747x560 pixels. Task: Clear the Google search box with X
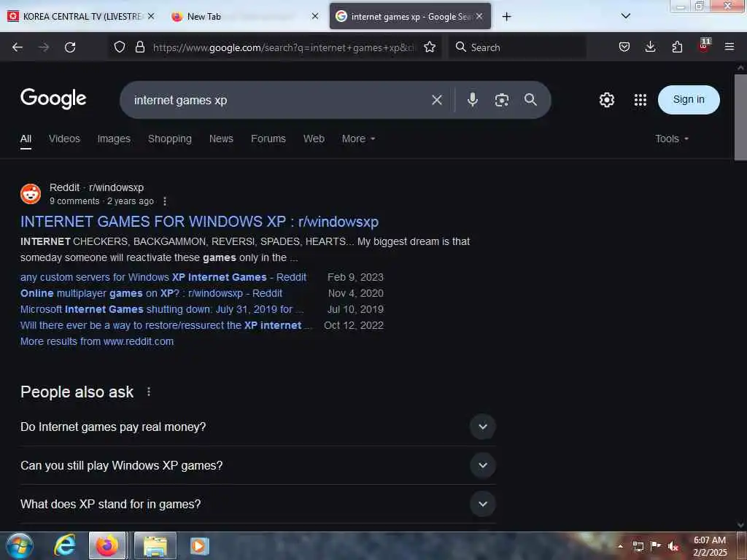436,100
